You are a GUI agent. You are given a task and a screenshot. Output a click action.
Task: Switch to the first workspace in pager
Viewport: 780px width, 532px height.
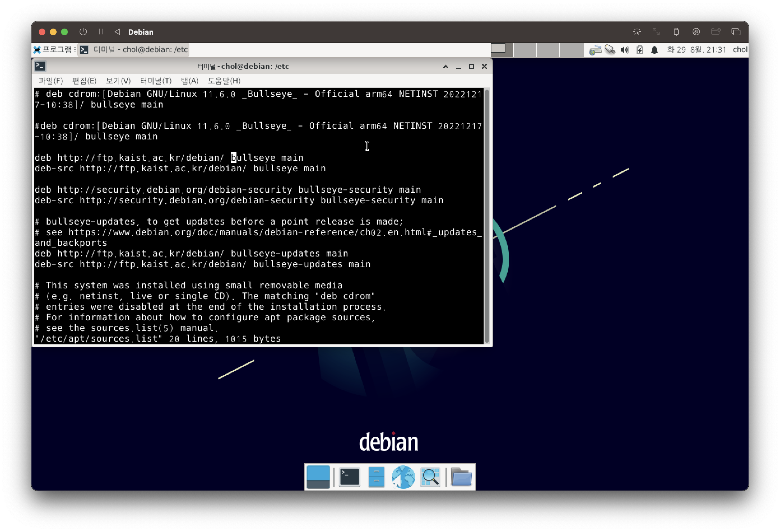coord(502,50)
